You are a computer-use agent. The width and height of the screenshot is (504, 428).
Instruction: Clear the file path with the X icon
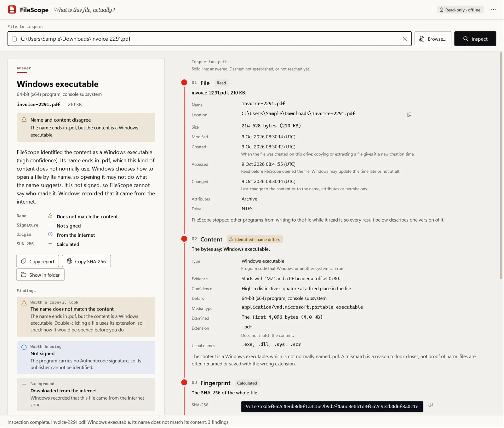click(x=405, y=39)
